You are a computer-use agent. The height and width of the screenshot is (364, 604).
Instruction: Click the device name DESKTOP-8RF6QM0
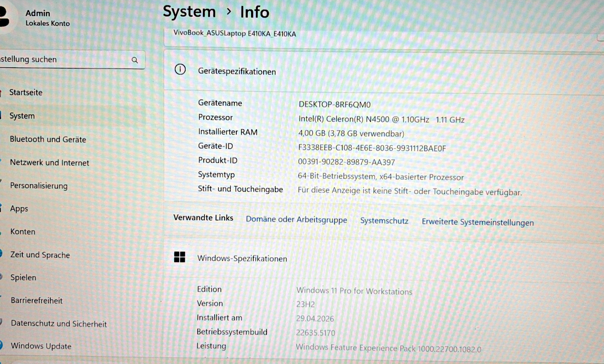pos(335,104)
